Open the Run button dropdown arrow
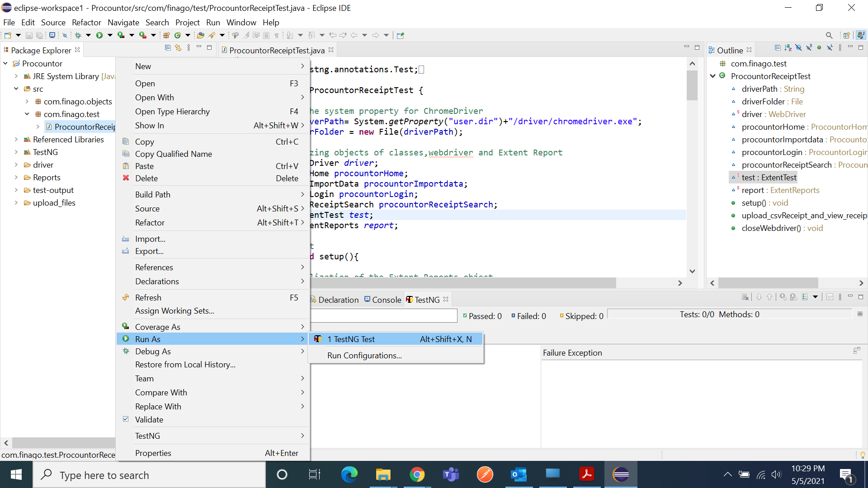 pos(110,35)
